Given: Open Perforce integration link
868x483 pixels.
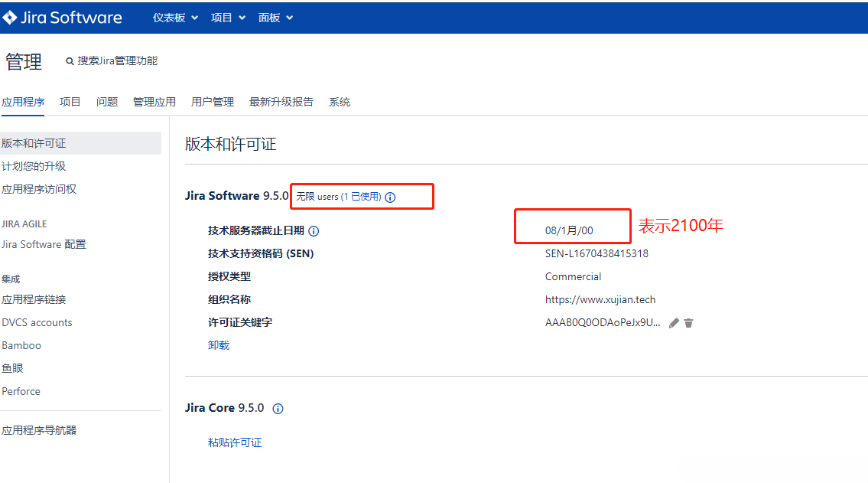Looking at the screenshot, I should (21, 392).
